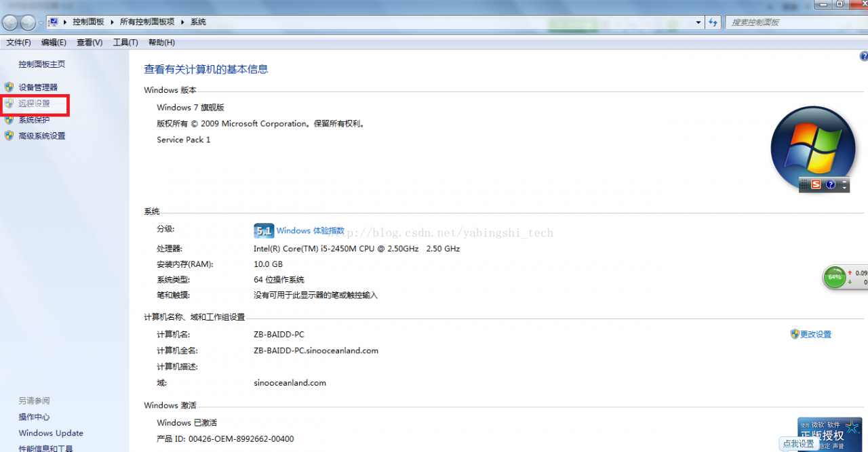Screen dimensions: 868x452
Task: Click the Sogou toolbar down arrow
Action: tap(844, 188)
